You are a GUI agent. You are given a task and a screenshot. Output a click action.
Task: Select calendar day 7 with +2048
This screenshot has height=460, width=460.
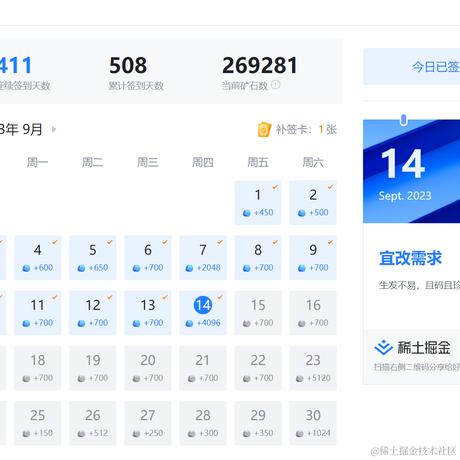203,258
